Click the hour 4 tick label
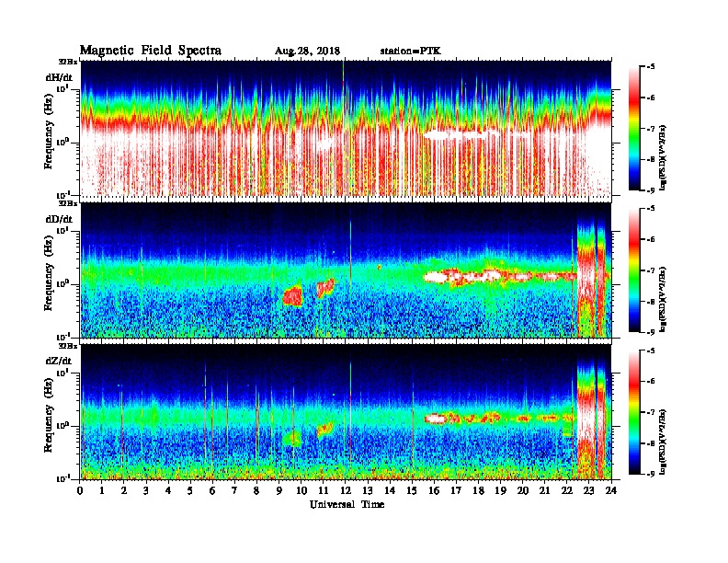 tap(168, 491)
